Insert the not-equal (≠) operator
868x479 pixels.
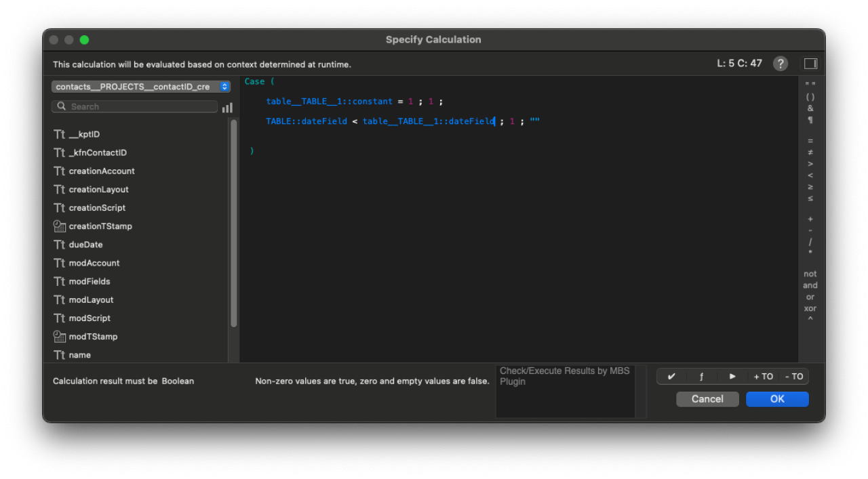coord(810,152)
